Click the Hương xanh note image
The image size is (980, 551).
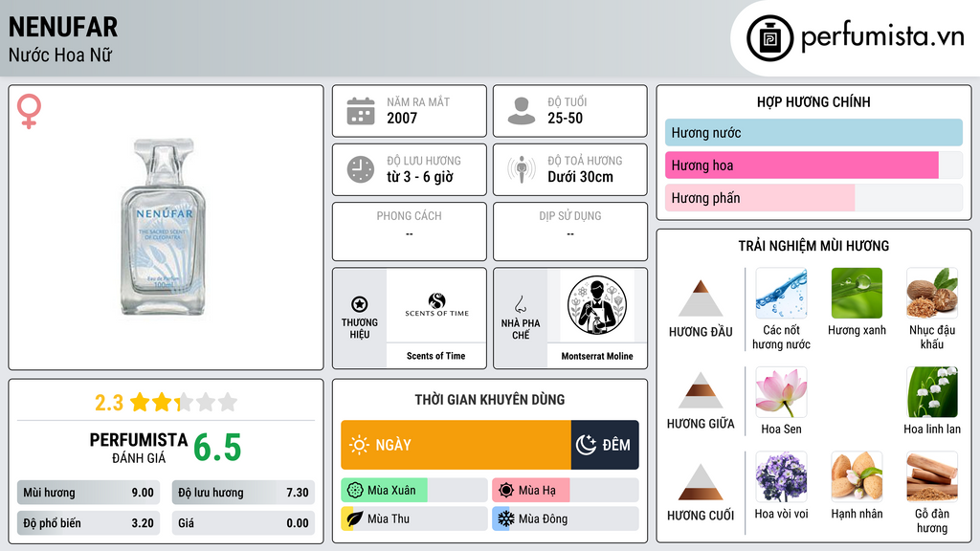point(857,294)
